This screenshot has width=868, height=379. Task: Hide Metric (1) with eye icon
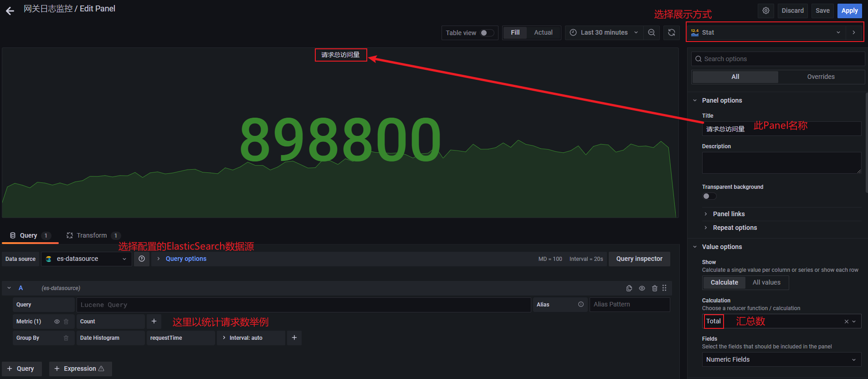(57, 322)
